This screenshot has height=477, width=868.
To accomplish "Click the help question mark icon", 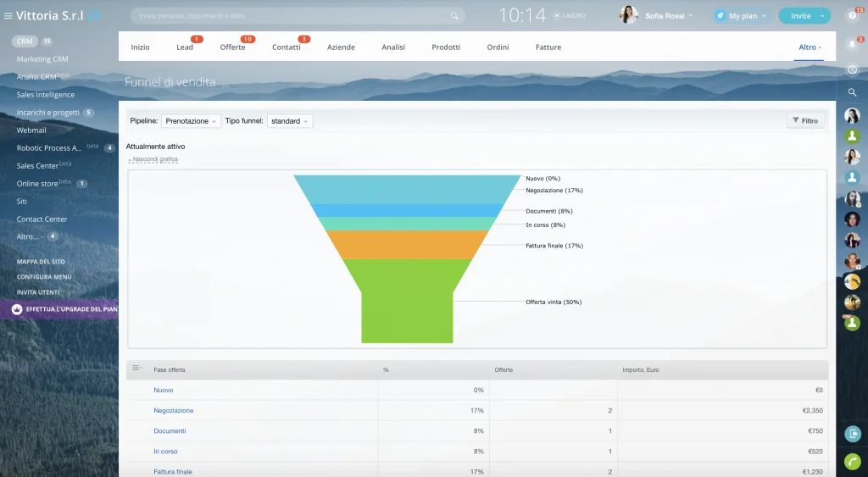I will (853, 16).
